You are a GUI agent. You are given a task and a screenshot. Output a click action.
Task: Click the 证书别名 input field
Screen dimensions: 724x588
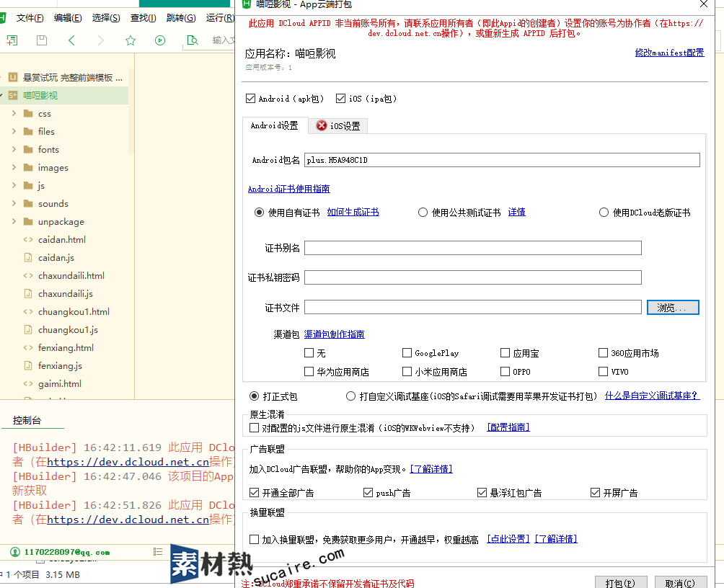(x=473, y=249)
